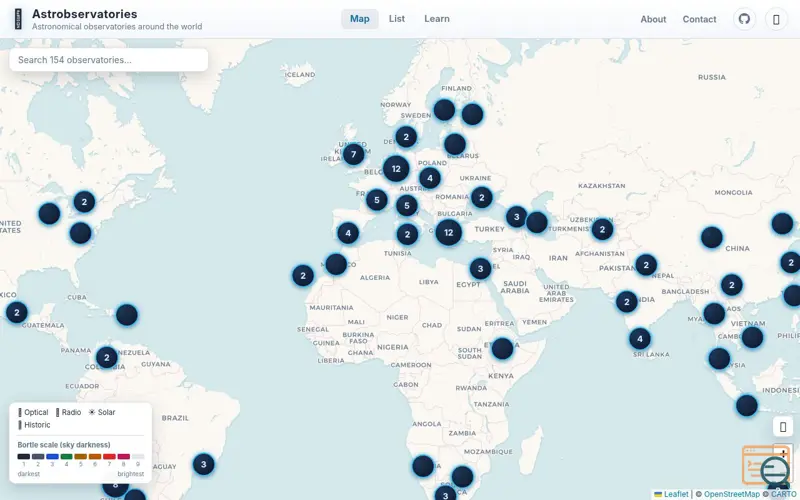Image resolution: width=800 pixels, height=500 pixels.
Task: Select the observatory marker over Indonesia
Action: coord(747,406)
